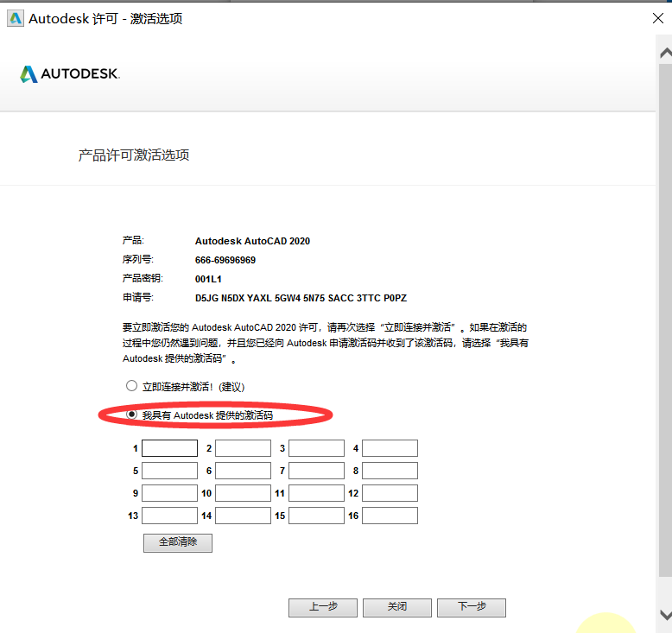Screen dimensions: 672x633
Task: Click the '关闭' close button
Action: (397, 608)
